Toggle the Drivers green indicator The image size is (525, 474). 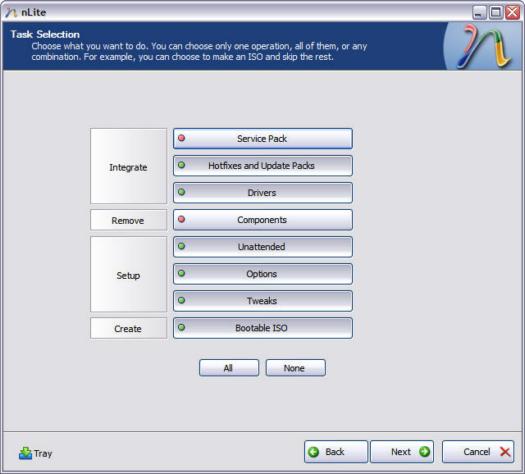[181, 192]
